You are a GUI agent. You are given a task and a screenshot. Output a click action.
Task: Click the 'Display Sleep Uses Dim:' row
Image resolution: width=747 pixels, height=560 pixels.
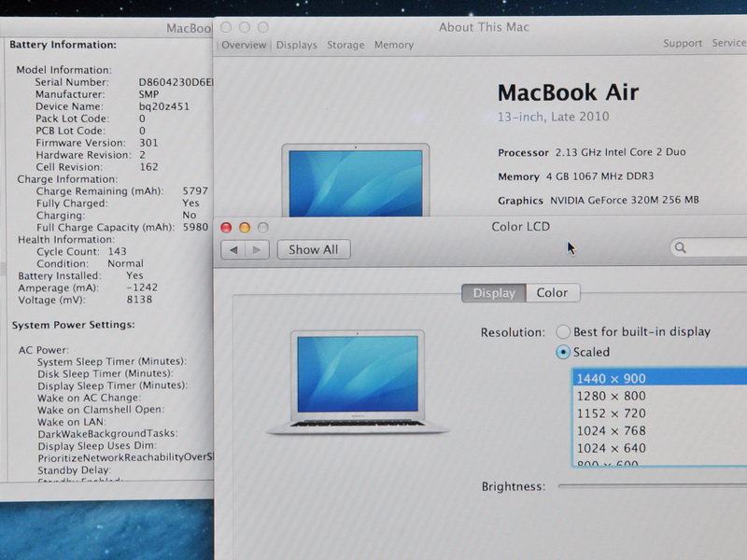click(x=97, y=446)
